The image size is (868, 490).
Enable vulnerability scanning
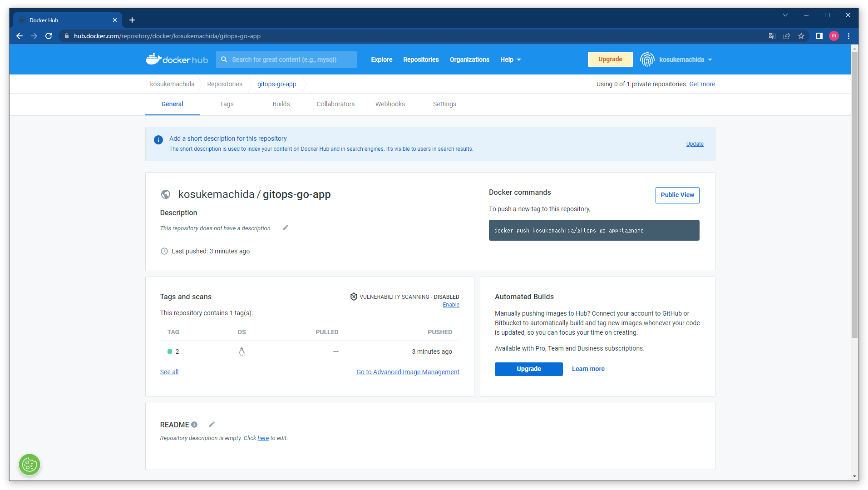[450, 304]
